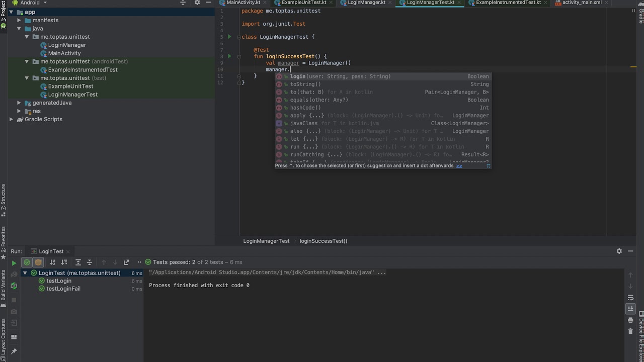Open Project panel options gear

pyautogui.click(x=197, y=3)
